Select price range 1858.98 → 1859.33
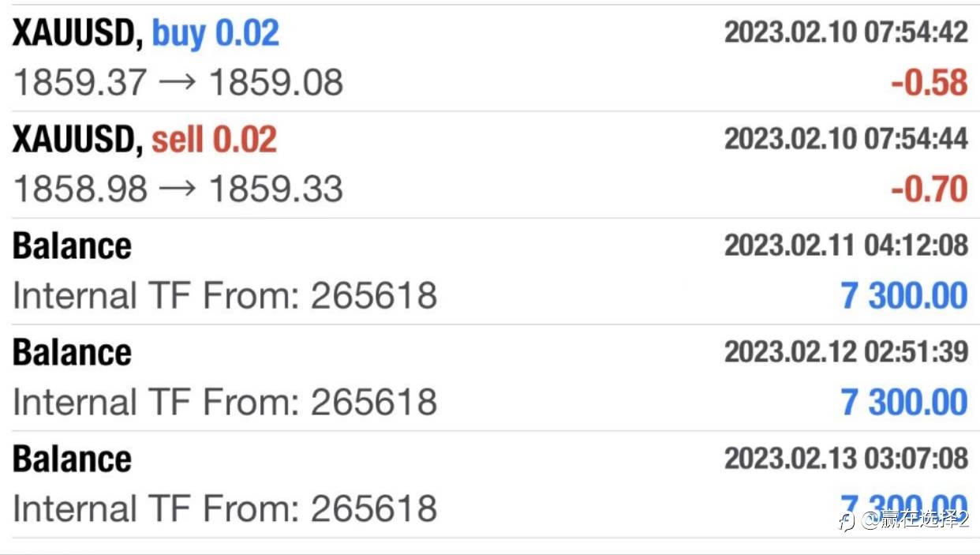Viewport: 980px width, 555px height. (x=178, y=189)
